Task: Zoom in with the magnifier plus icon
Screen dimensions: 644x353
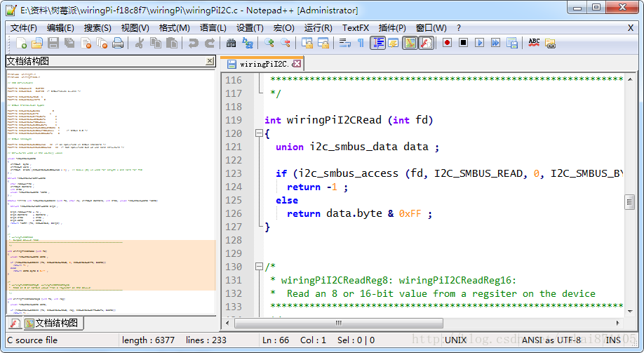Action: click(269, 43)
